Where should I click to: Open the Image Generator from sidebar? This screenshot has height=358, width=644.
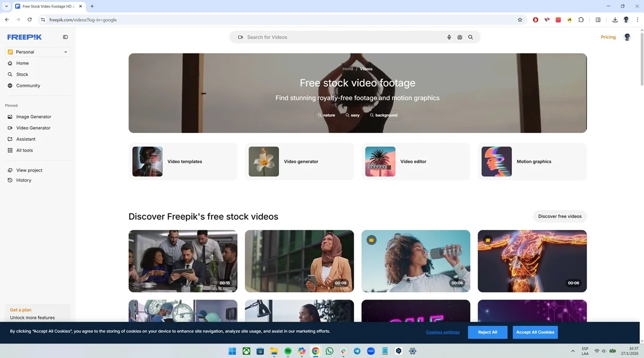(33, 116)
